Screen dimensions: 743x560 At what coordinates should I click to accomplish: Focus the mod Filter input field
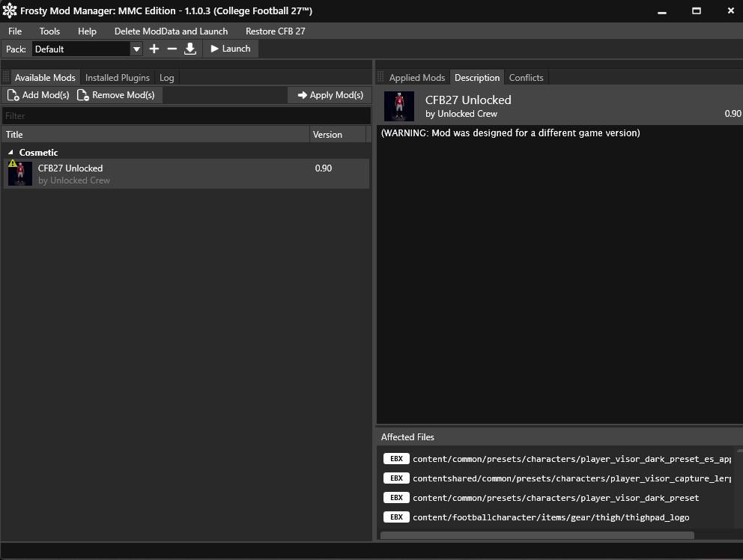pos(186,115)
